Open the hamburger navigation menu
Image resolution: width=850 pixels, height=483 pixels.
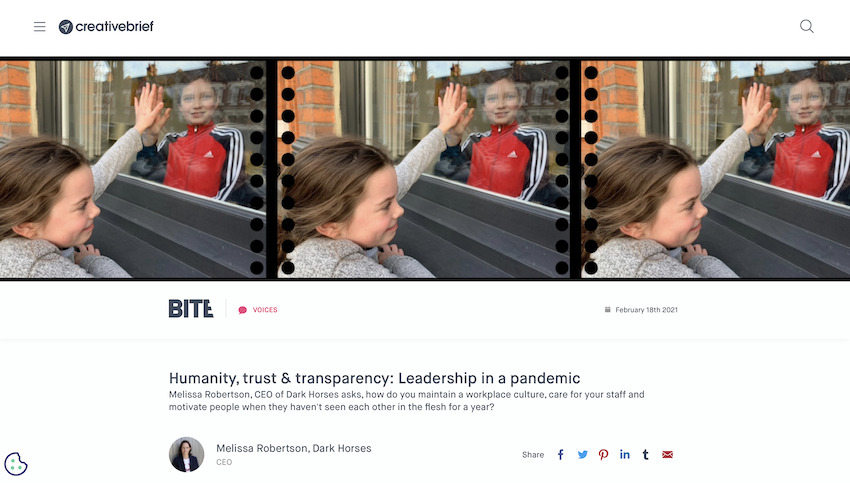click(40, 27)
